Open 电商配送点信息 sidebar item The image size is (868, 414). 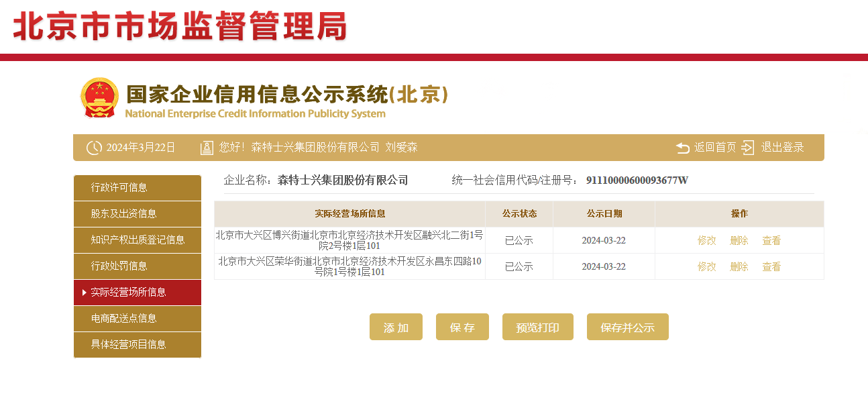pos(138,319)
